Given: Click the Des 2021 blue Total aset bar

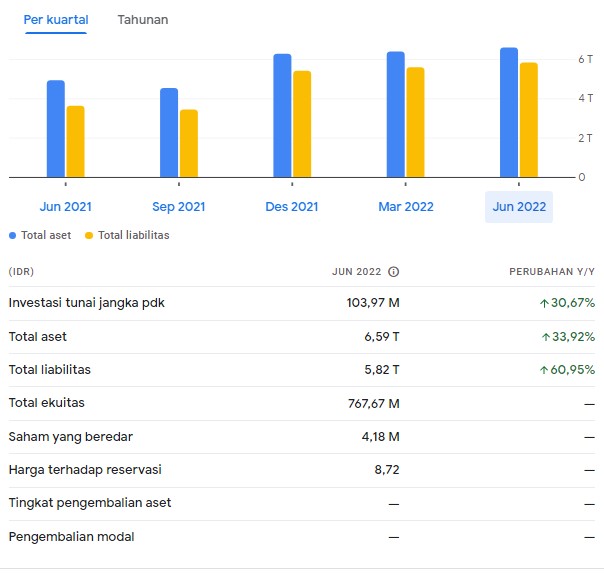Looking at the screenshot, I should click(x=282, y=116).
